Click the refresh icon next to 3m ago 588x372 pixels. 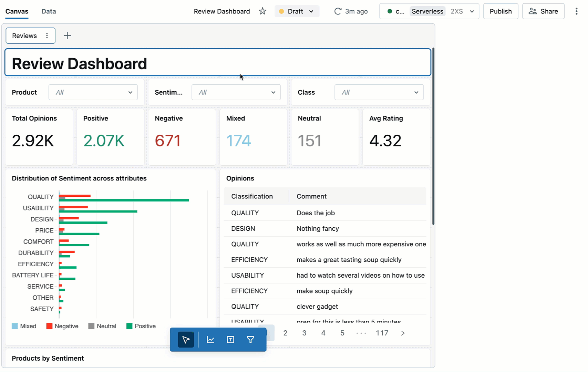(x=338, y=11)
